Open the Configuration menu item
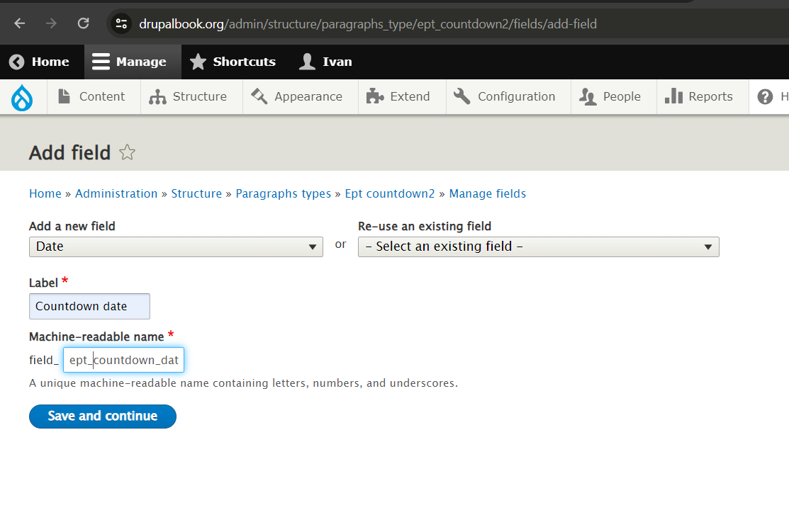 [505, 97]
